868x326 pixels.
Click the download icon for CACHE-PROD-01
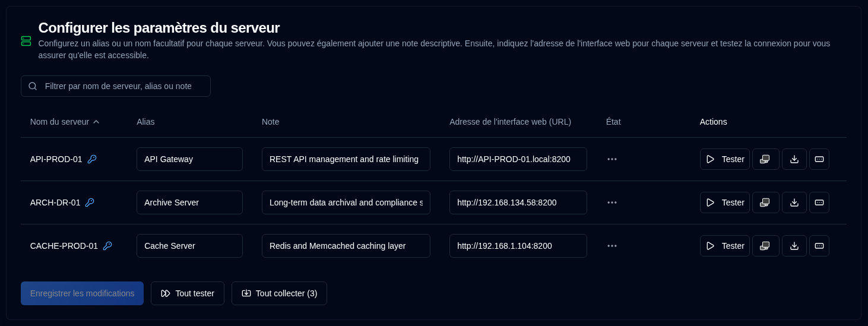[794, 246]
